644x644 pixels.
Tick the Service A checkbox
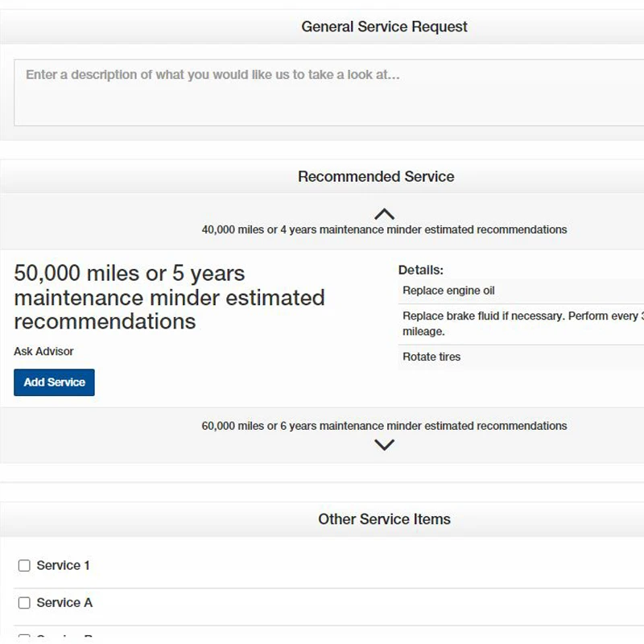click(24, 603)
